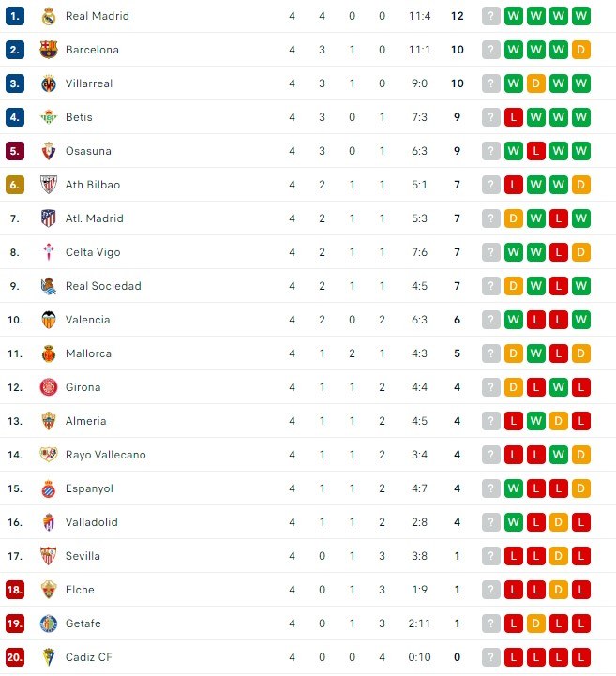Click Barcelona's orange D draw badge

pyautogui.click(x=580, y=50)
